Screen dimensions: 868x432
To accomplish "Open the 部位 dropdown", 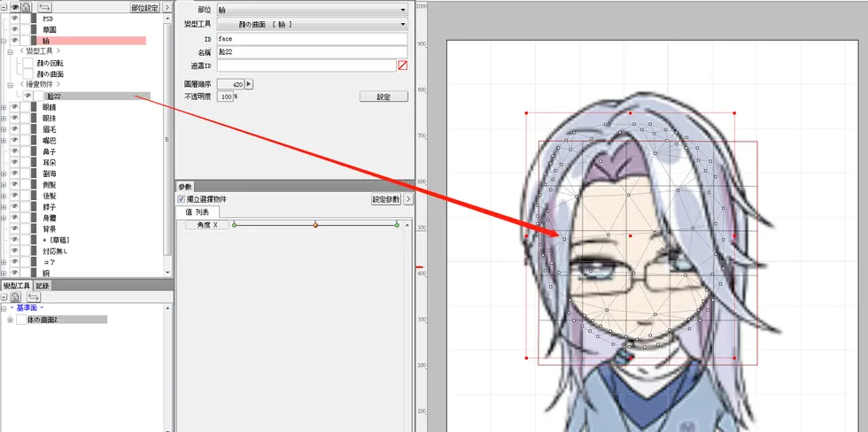I will pos(312,10).
